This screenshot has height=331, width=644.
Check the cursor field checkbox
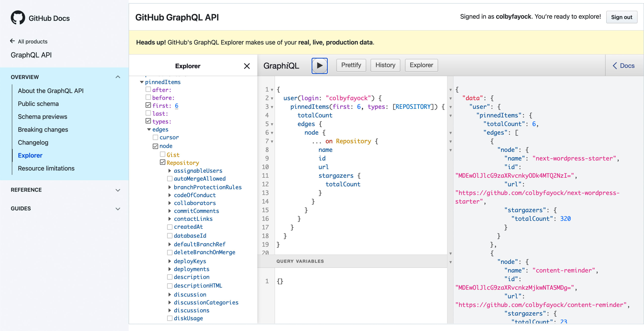[x=155, y=137]
